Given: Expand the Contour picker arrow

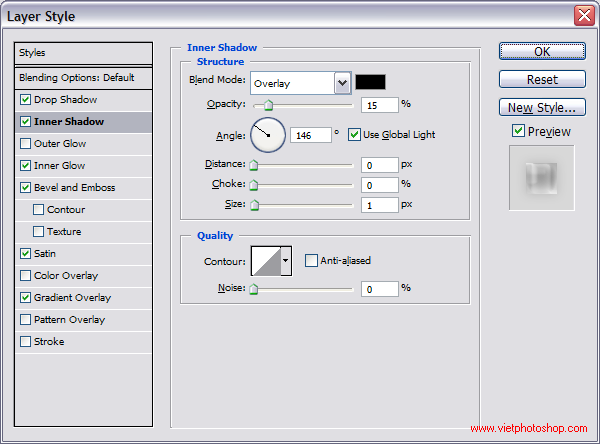Looking at the screenshot, I should click(286, 261).
